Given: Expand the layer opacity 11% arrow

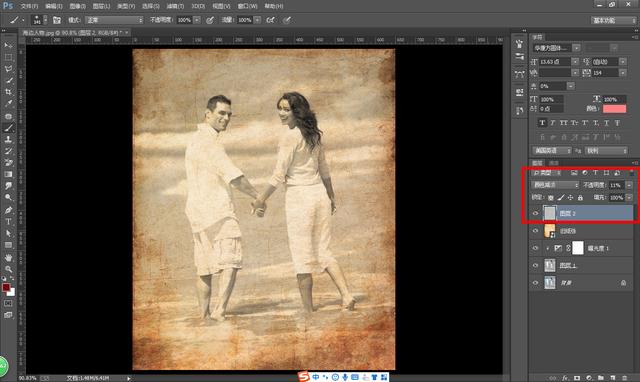Looking at the screenshot, I should pyautogui.click(x=629, y=185).
